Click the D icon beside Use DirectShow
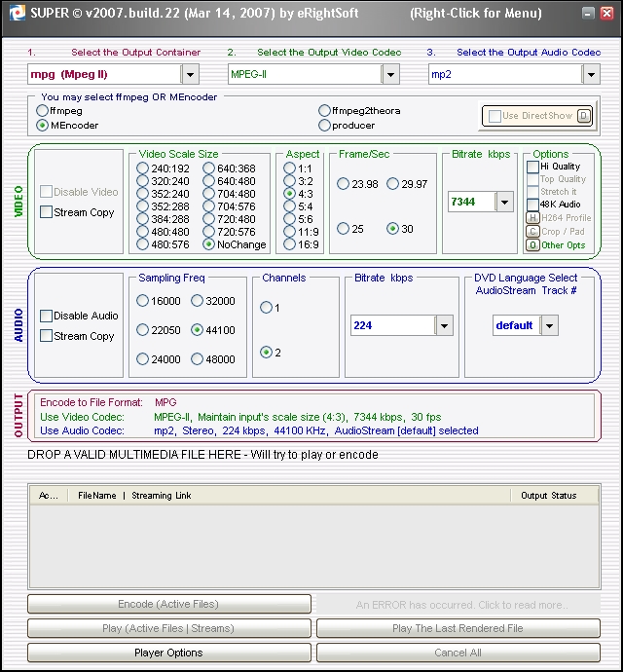 pos(584,116)
